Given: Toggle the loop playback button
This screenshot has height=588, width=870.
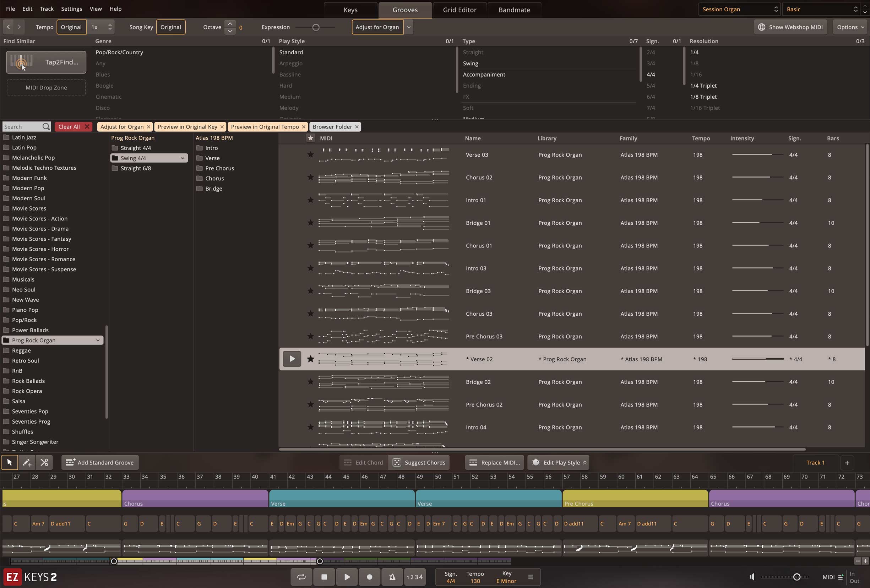Looking at the screenshot, I should 301,577.
